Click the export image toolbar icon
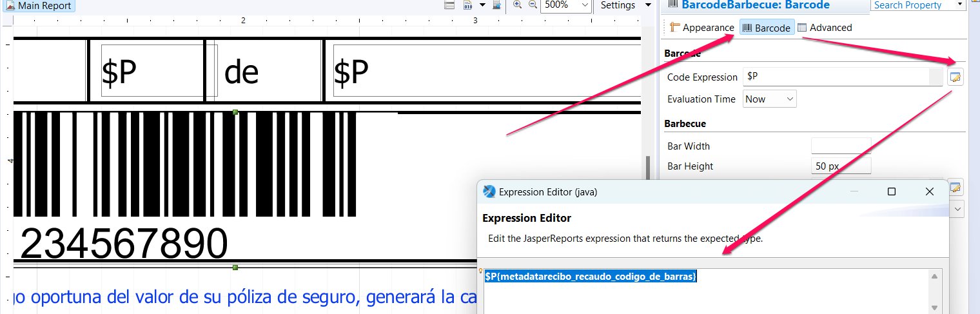 click(496, 5)
